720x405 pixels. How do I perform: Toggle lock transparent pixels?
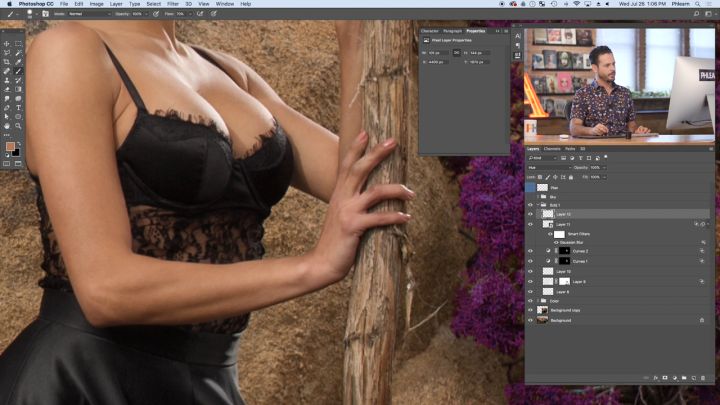(540, 177)
